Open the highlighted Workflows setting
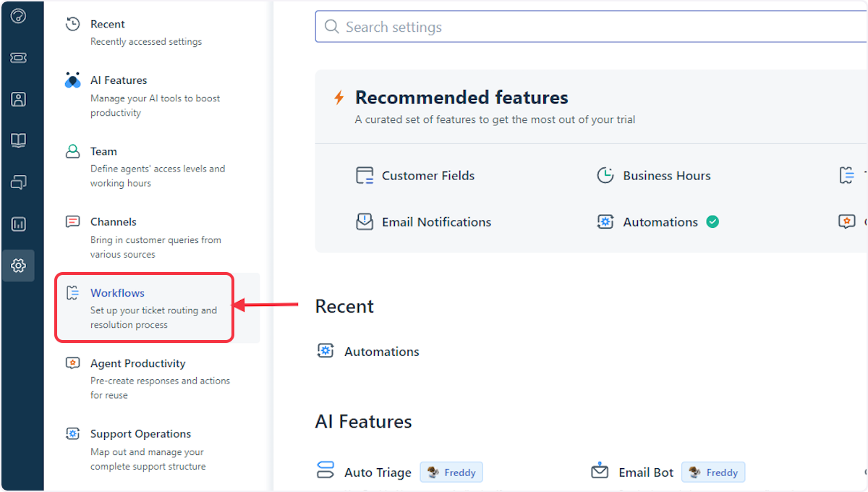This screenshot has width=868, height=492. [x=117, y=293]
